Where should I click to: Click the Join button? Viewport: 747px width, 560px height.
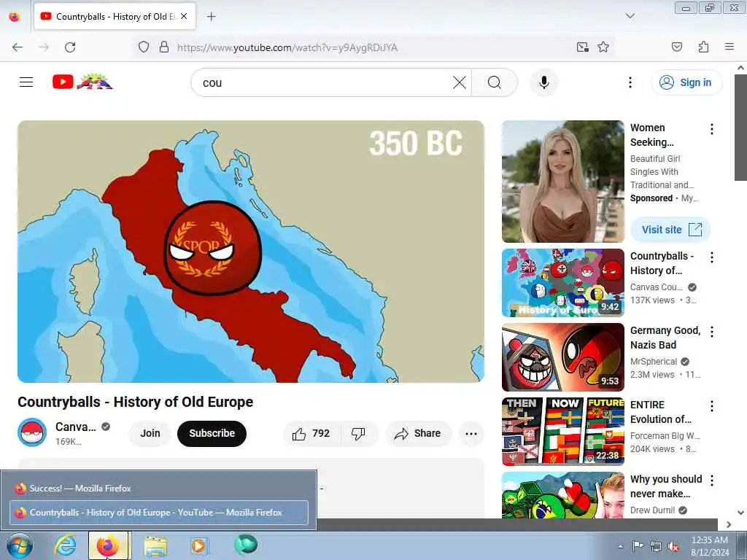(x=150, y=433)
